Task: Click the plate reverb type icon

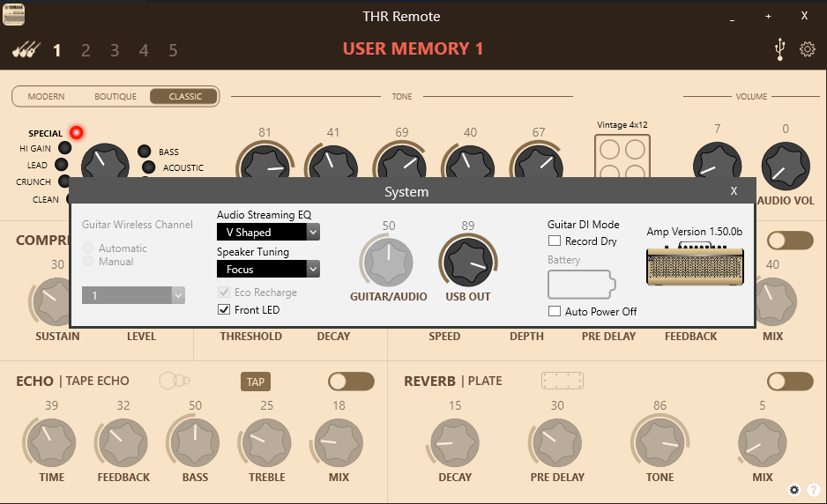Action: (x=563, y=381)
